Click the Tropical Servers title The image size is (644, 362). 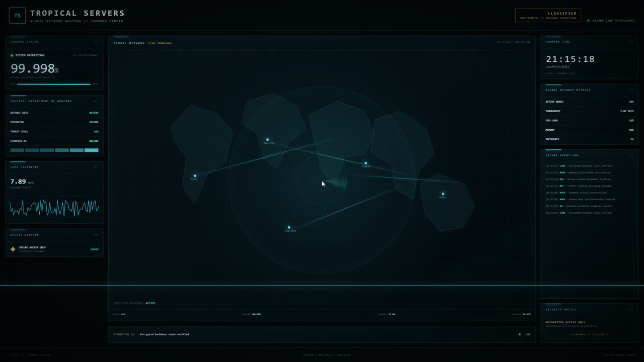(x=77, y=13)
